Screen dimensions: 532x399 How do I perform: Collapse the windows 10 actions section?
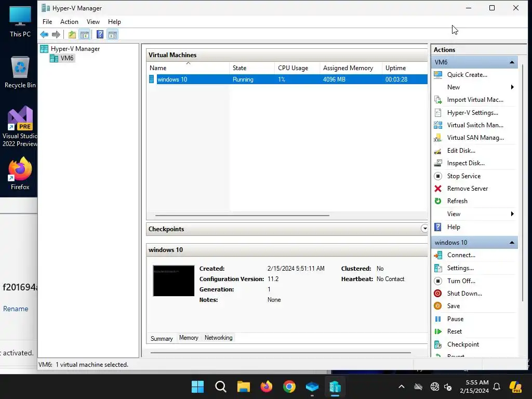pos(512,243)
